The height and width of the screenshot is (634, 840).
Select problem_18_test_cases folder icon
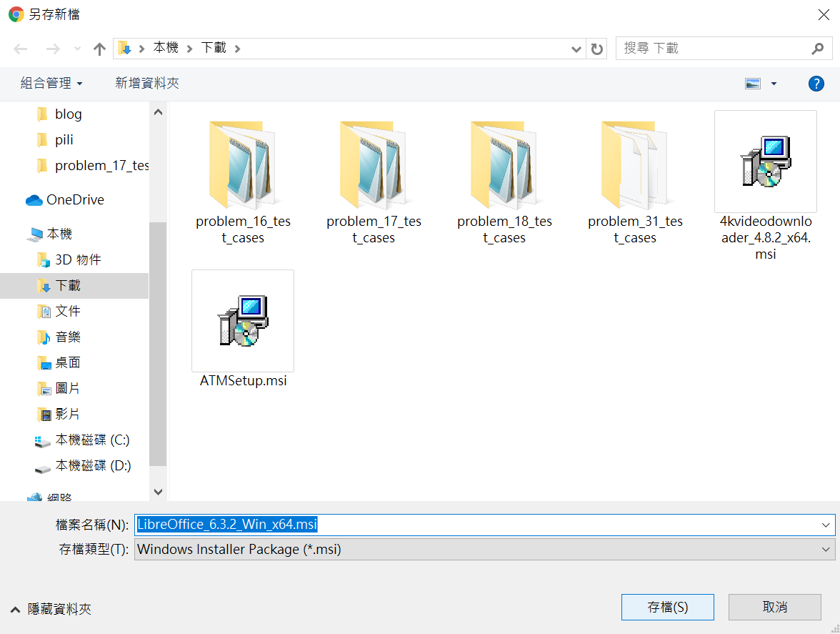coord(504,165)
